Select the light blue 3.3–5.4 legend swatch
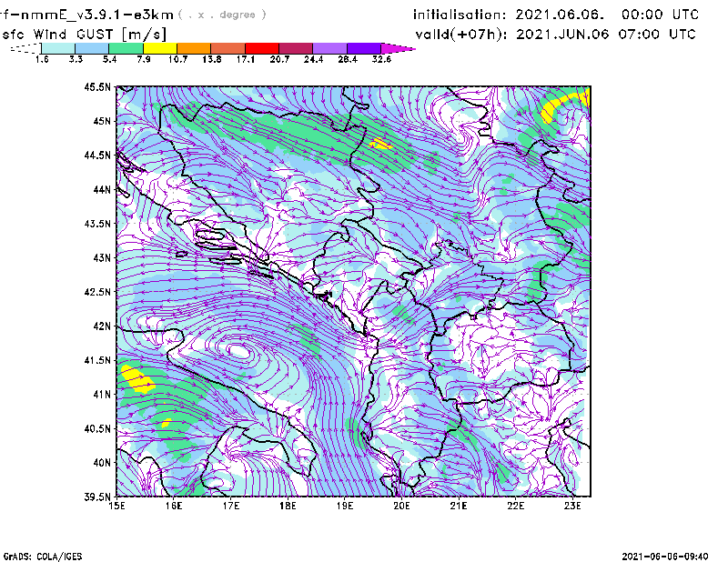This screenshot has height=562, width=728. (x=92, y=48)
